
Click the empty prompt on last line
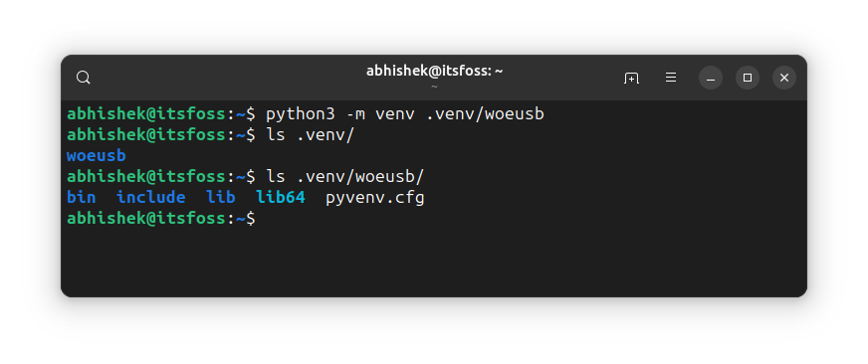161,219
